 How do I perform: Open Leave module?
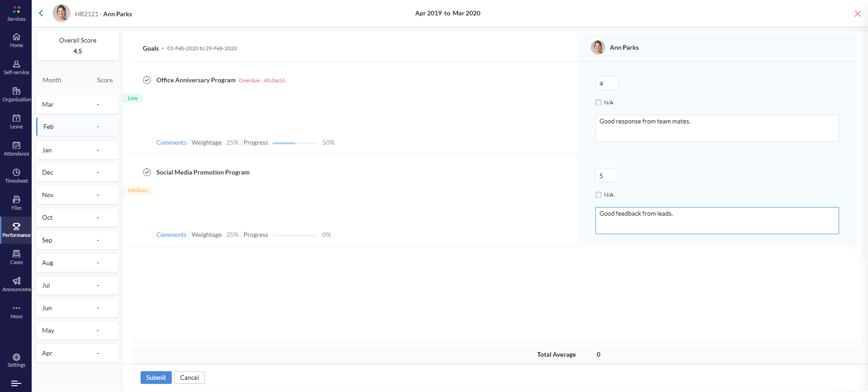[x=16, y=122]
